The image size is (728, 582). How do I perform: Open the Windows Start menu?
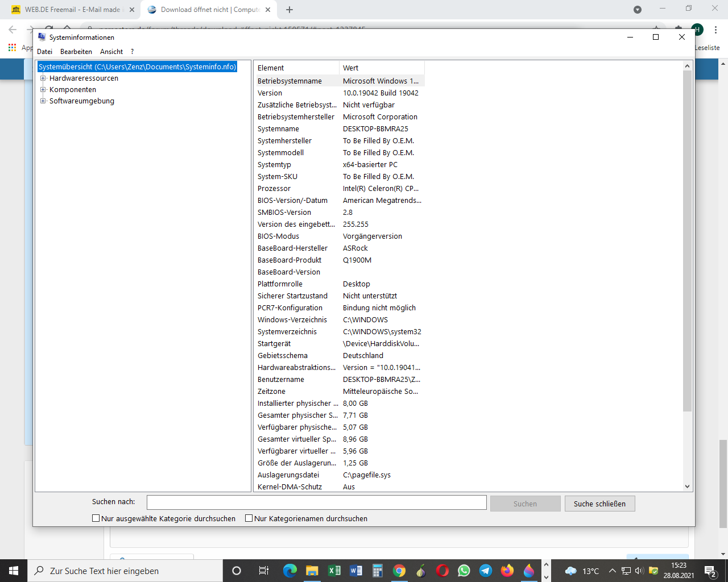[14, 571]
